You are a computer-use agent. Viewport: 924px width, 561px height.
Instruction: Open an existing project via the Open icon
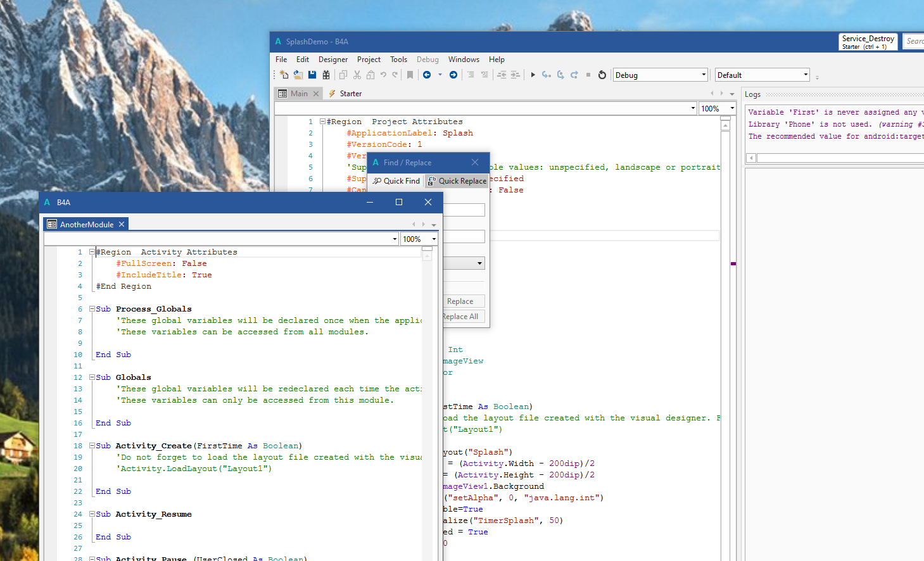(x=296, y=75)
